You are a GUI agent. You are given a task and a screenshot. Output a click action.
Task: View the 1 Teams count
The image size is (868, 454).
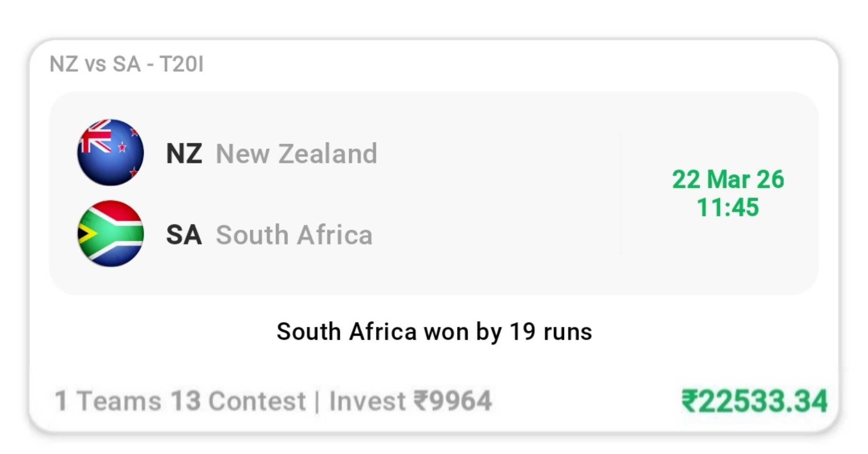pos(108,401)
